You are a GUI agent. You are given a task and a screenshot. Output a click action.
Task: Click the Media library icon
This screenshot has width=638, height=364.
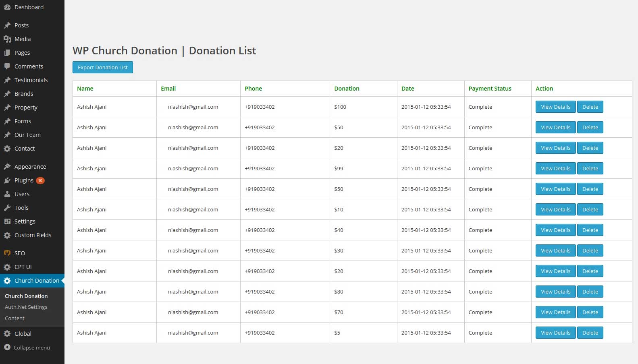pyautogui.click(x=7, y=39)
